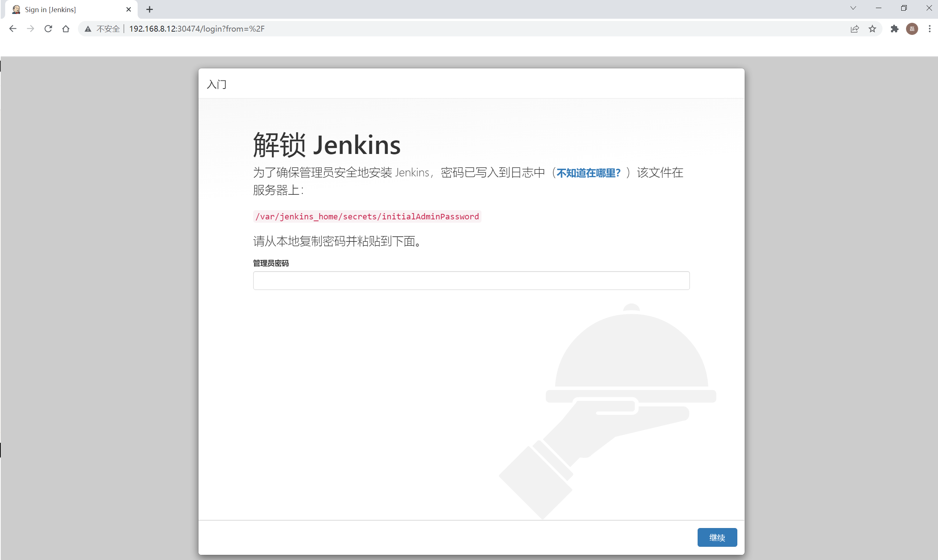The width and height of the screenshot is (938, 560).
Task: Click the 管理员密码 label
Action: (x=271, y=263)
